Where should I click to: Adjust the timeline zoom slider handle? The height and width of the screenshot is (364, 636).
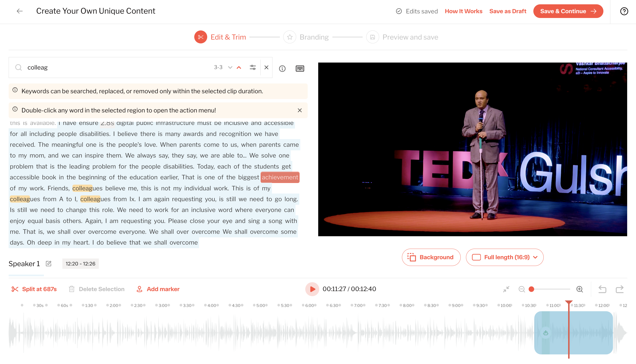tap(531, 289)
